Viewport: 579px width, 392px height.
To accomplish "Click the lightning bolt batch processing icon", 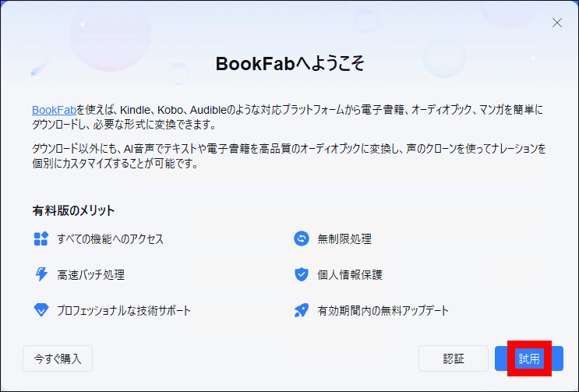I will pyautogui.click(x=41, y=274).
